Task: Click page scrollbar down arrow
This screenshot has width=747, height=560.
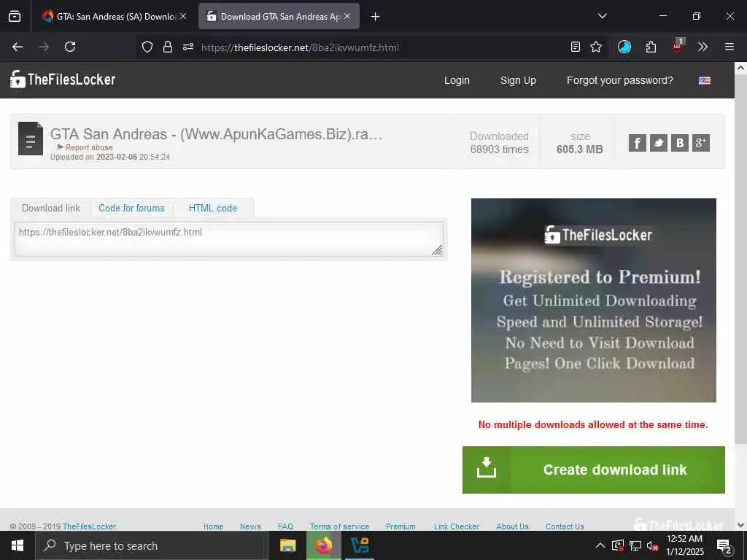Action: pos(741,525)
